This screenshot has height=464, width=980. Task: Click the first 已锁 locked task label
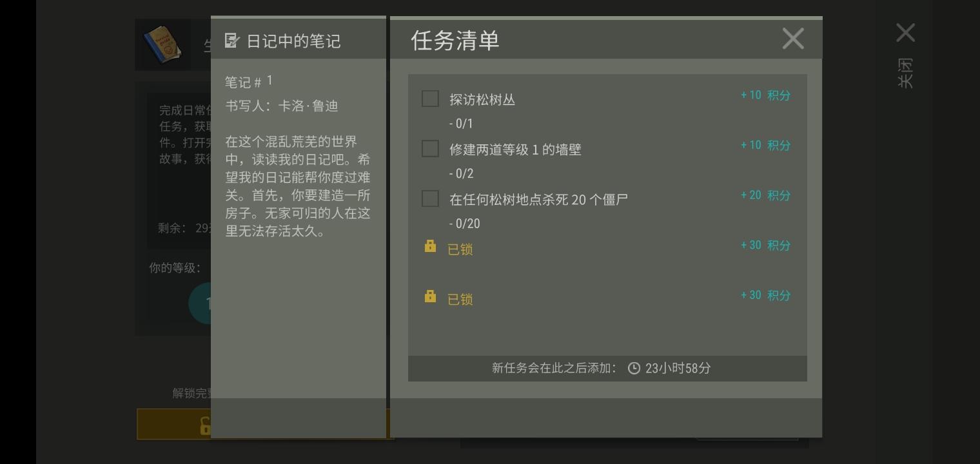(460, 249)
